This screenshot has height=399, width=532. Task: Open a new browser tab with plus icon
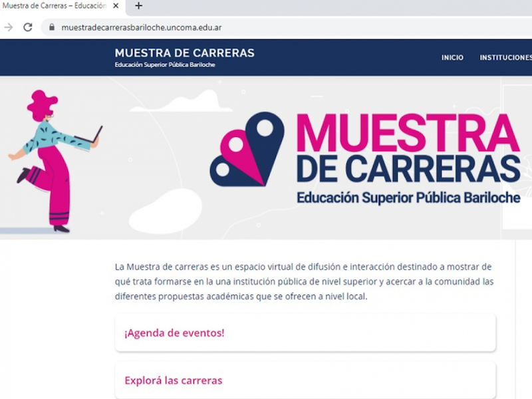click(x=138, y=6)
